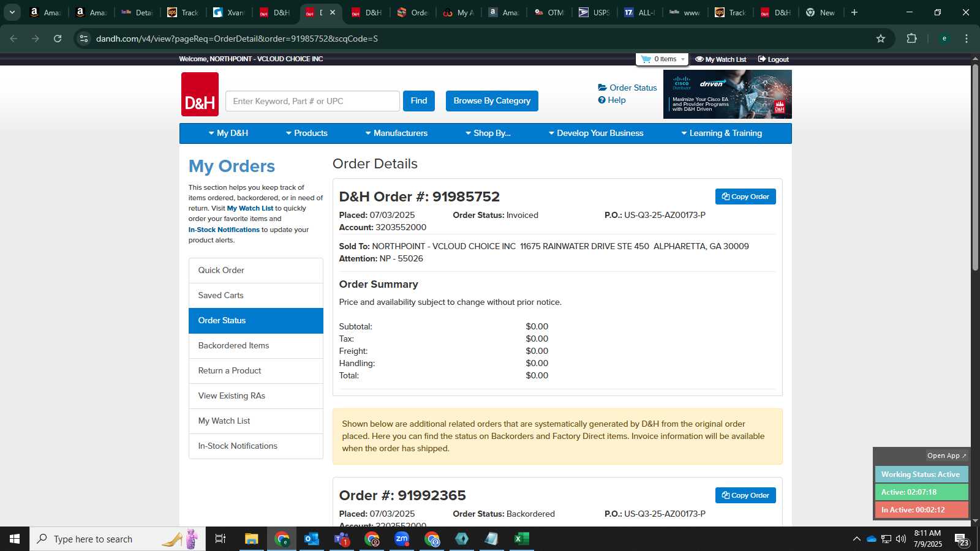Copy Order for order 91985752
This screenshot has height=551, width=980.
coord(745,197)
